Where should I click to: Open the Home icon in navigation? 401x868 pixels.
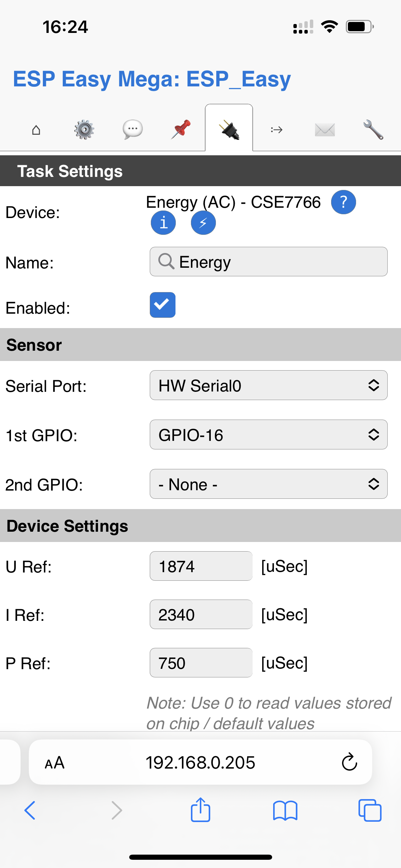[x=37, y=130]
